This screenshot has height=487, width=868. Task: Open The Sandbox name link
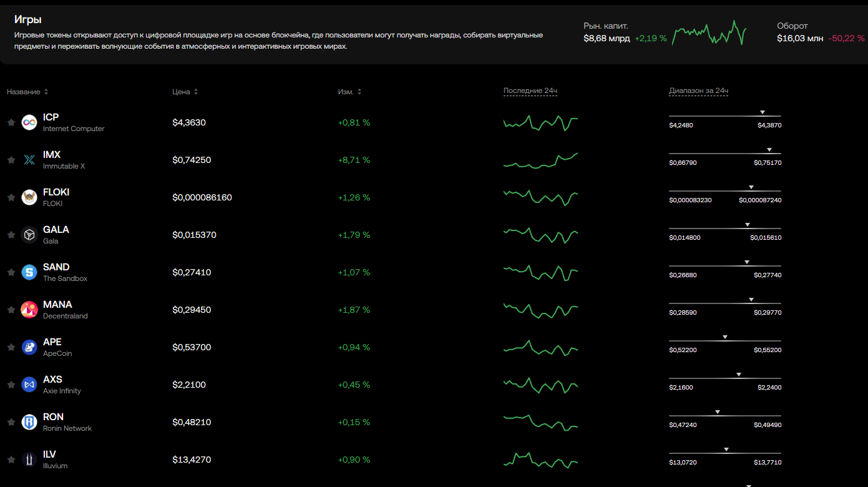coord(65,278)
